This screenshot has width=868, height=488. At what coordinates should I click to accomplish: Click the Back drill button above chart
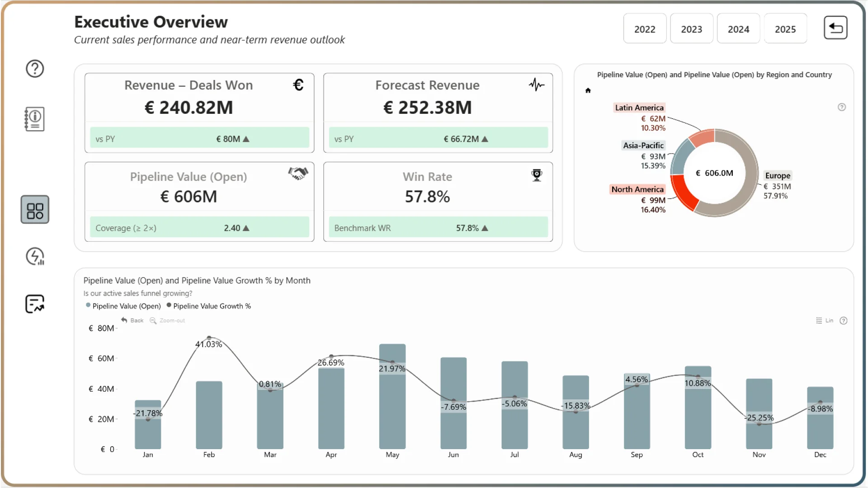tap(132, 320)
